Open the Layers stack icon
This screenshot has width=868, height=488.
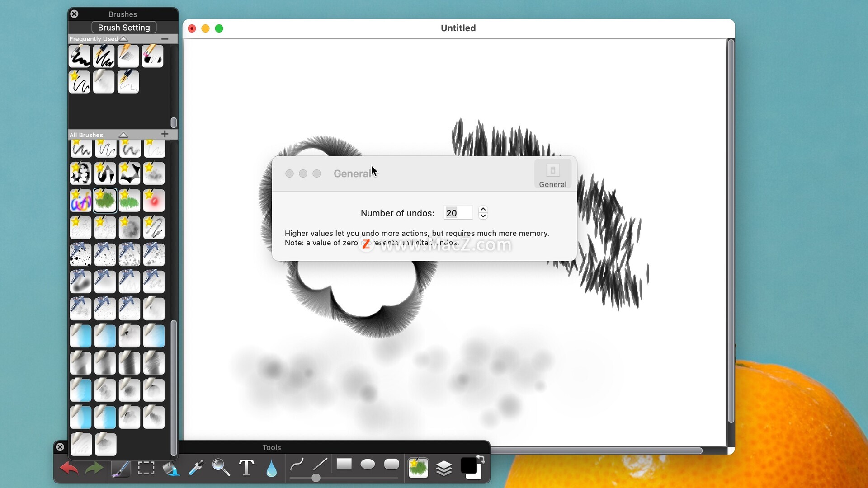coord(444,468)
